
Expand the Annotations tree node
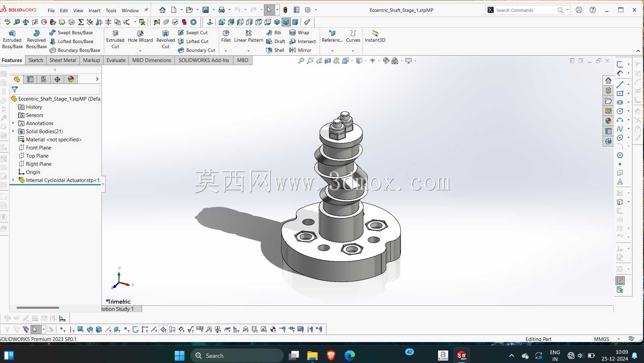click(x=13, y=123)
